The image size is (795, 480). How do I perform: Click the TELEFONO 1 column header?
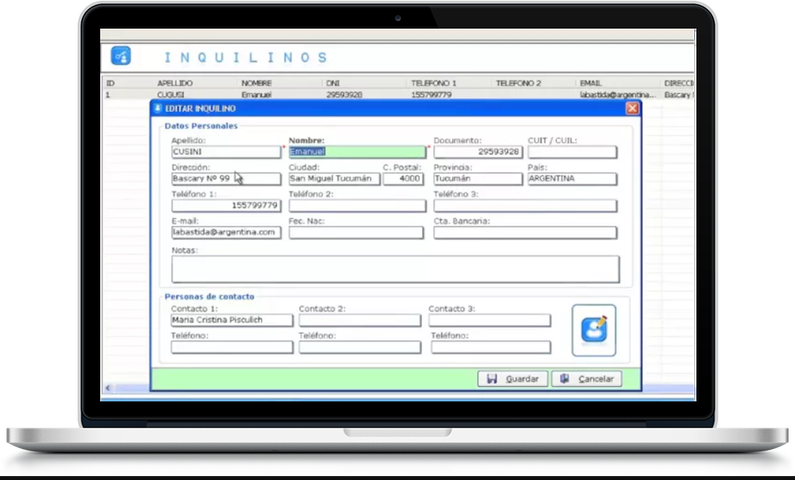(x=434, y=83)
